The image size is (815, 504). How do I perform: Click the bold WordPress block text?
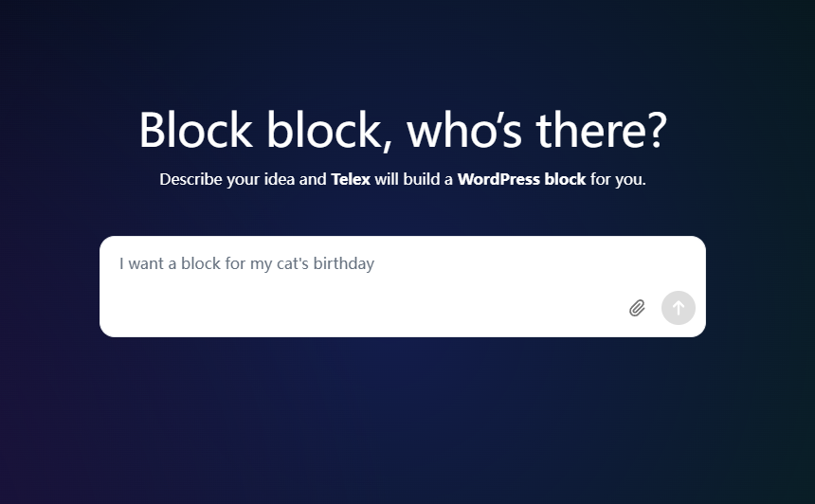(521, 179)
